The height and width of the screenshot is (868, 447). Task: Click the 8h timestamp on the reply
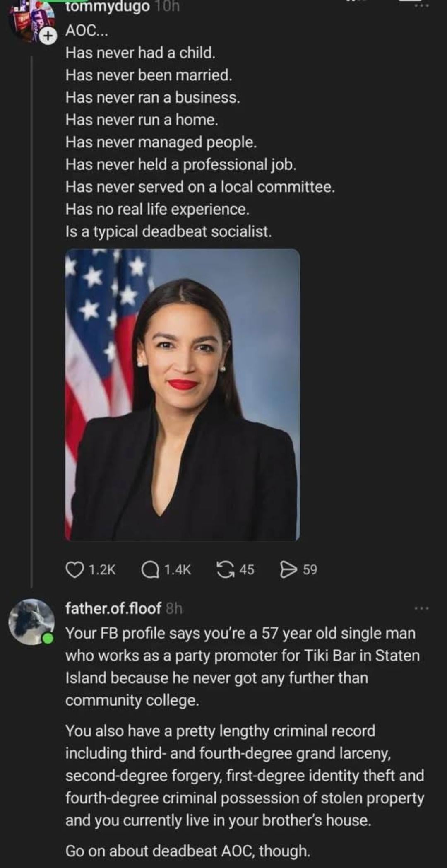(x=174, y=608)
